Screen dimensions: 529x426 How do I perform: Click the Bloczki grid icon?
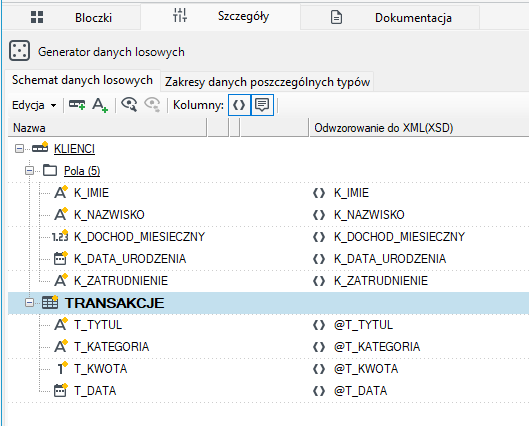37,17
